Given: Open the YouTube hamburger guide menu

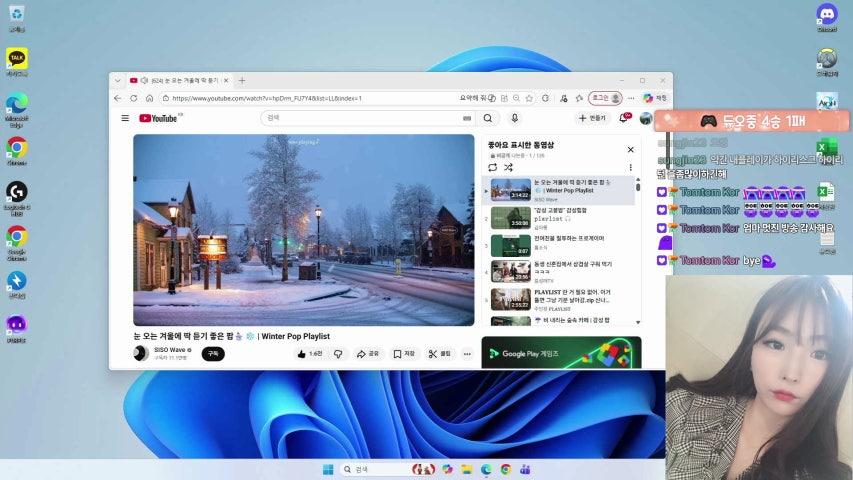Looking at the screenshot, I should pos(125,118).
